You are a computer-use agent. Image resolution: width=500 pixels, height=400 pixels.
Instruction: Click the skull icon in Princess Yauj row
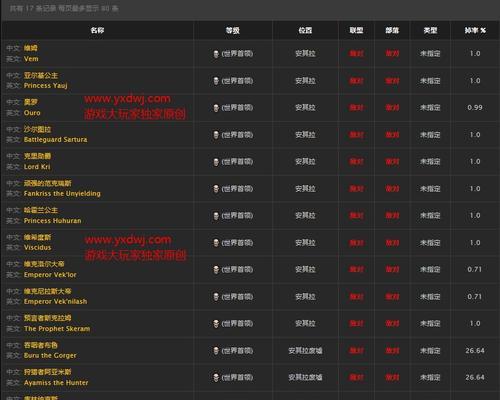tap(216, 81)
